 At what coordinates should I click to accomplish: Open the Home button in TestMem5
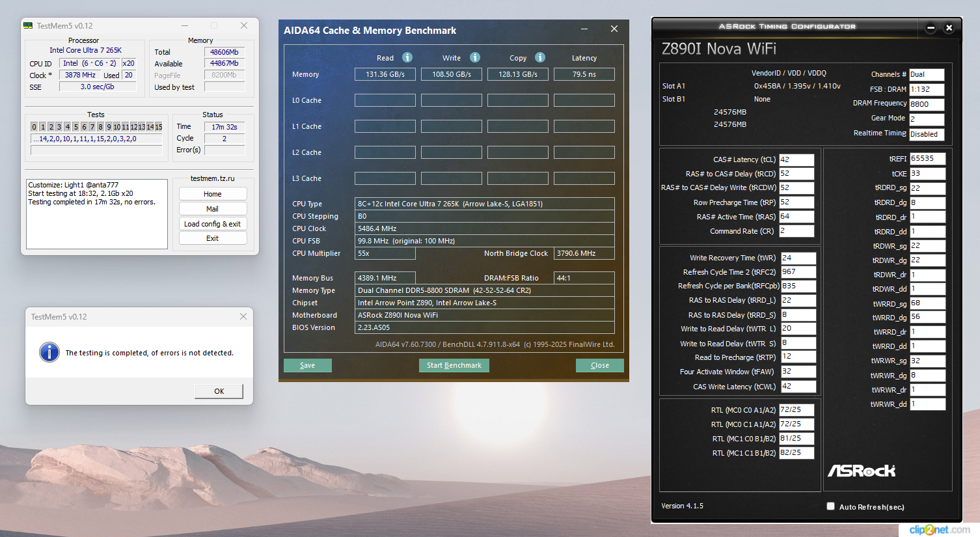(x=213, y=194)
